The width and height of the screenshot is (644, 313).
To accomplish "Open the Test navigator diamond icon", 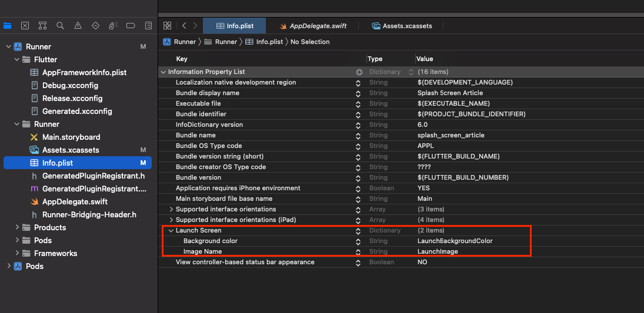I will pos(95,26).
